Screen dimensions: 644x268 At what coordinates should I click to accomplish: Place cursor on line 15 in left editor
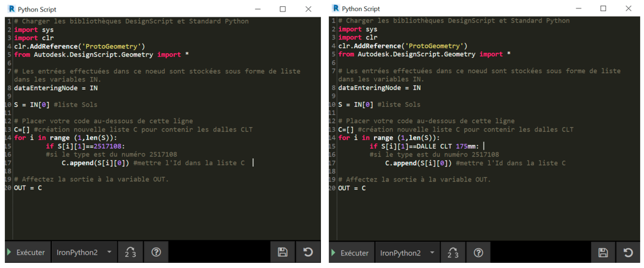(x=85, y=146)
